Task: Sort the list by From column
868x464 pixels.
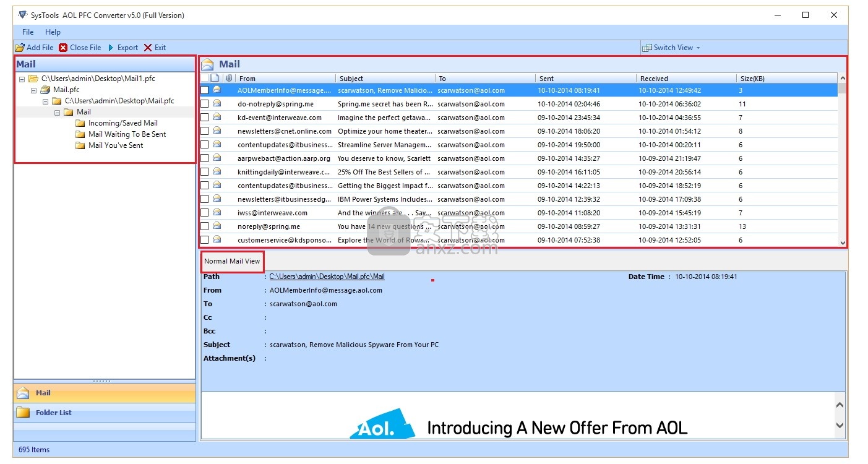Action: pos(285,79)
